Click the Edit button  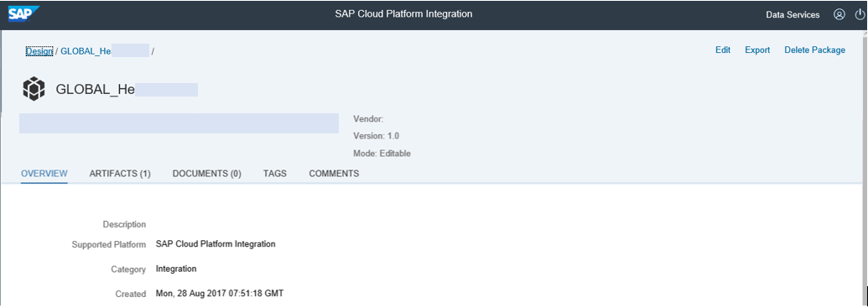tap(723, 50)
